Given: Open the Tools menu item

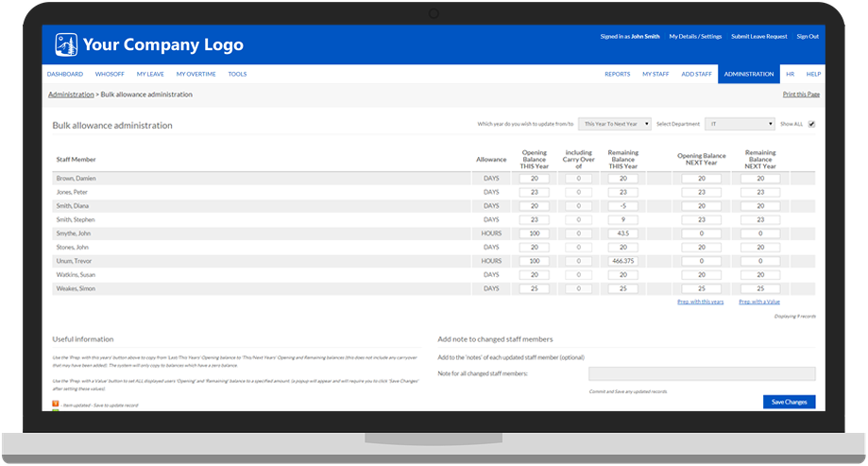Looking at the screenshot, I should [237, 75].
